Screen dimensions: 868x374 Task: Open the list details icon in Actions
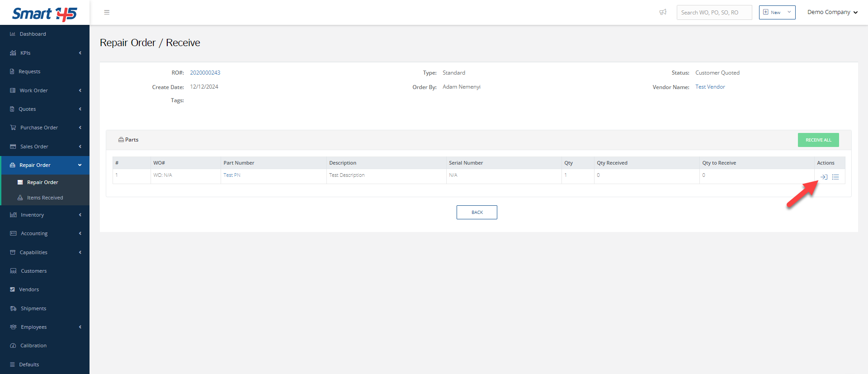835,177
